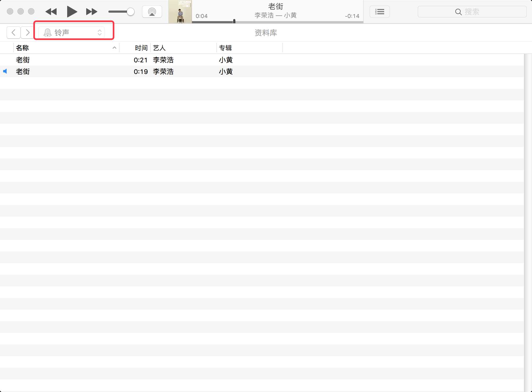Click the AirPlay icon to enable streaming
This screenshot has width=532, height=392.
[151, 11]
